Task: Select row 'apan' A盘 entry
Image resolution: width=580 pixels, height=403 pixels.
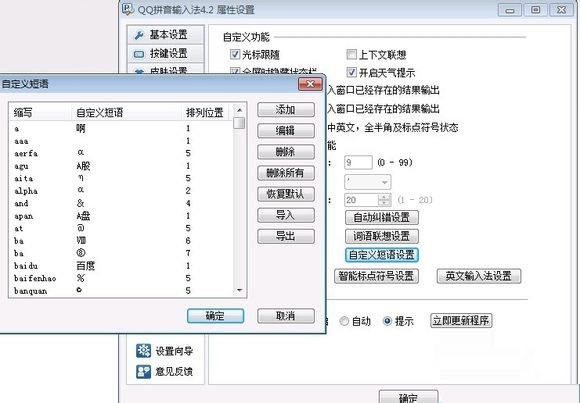Action: (121, 216)
